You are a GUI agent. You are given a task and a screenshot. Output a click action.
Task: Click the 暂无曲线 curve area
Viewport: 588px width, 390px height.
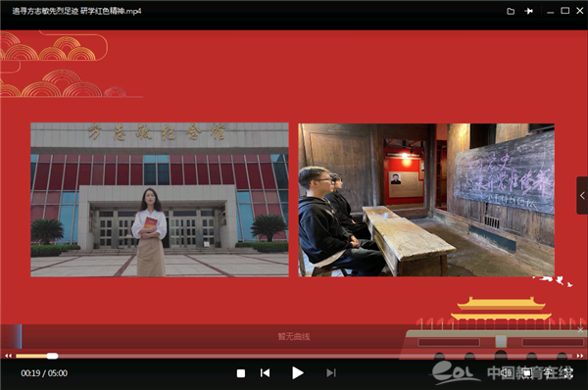tap(294, 336)
